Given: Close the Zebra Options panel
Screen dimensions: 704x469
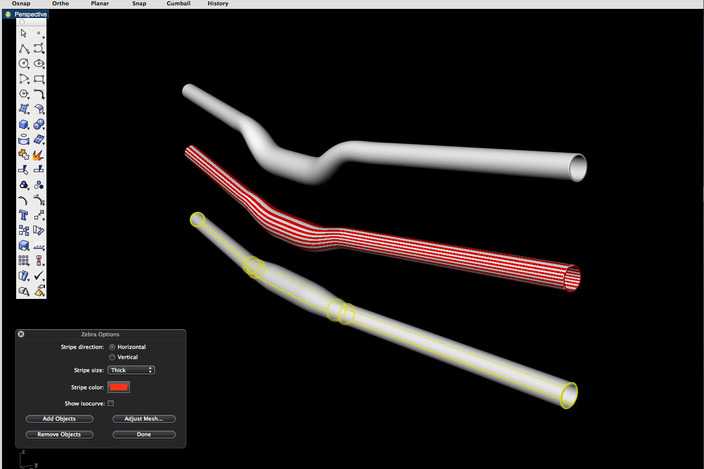Looking at the screenshot, I should click(x=21, y=334).
